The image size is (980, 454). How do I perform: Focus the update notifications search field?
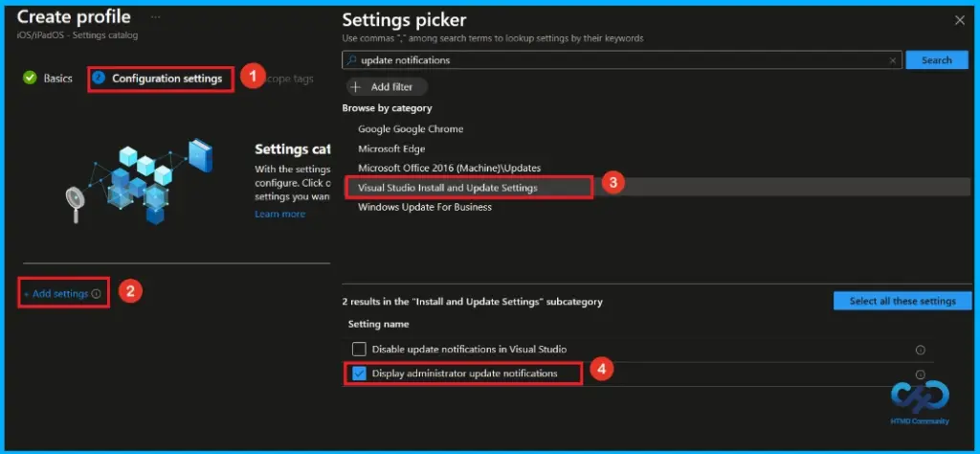point(621,60)
